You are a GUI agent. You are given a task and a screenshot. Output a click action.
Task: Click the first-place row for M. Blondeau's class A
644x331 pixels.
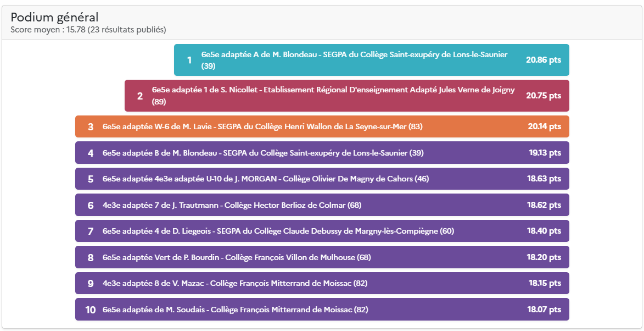pos(354,60)
